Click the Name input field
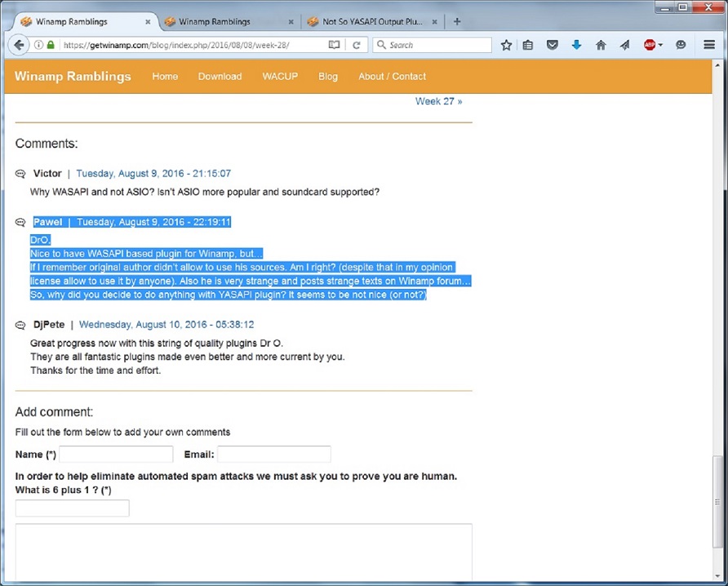The image size is (728, 586). coord(116,455)
